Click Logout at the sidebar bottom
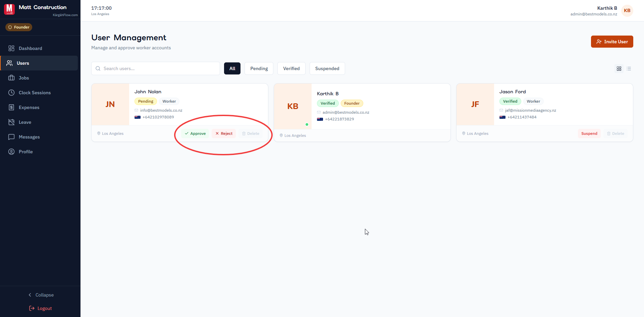Image resolution: width=644 pixels, height=317 pixels. click(x=41, y=308)
